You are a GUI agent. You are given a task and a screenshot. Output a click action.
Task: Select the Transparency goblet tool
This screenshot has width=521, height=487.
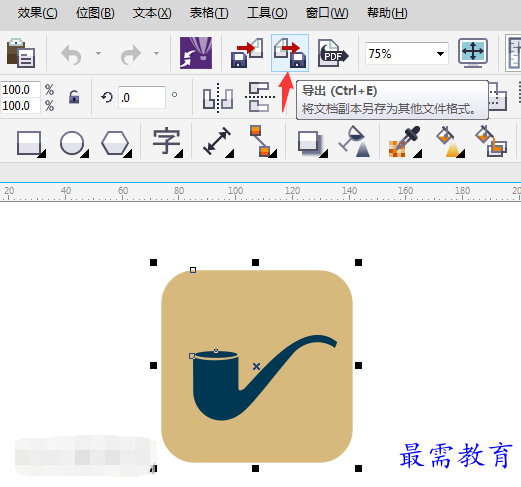[x=354, y=141]
